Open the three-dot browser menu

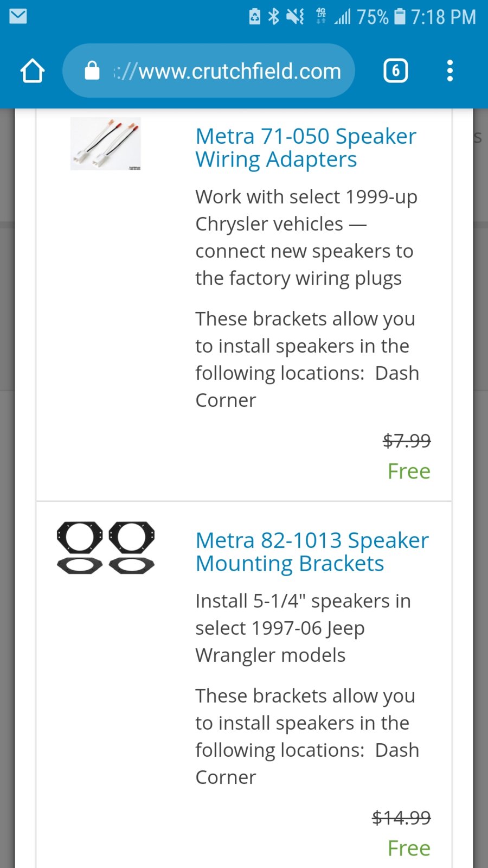pyautogui.click(x=450, y=71)
